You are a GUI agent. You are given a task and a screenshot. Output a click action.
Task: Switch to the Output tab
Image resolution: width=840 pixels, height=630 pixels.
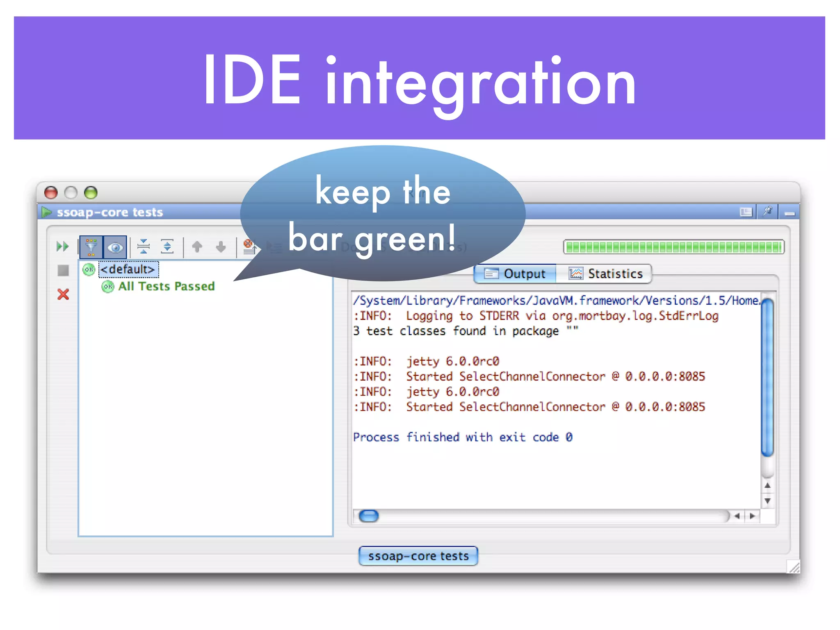pos(516,274)
